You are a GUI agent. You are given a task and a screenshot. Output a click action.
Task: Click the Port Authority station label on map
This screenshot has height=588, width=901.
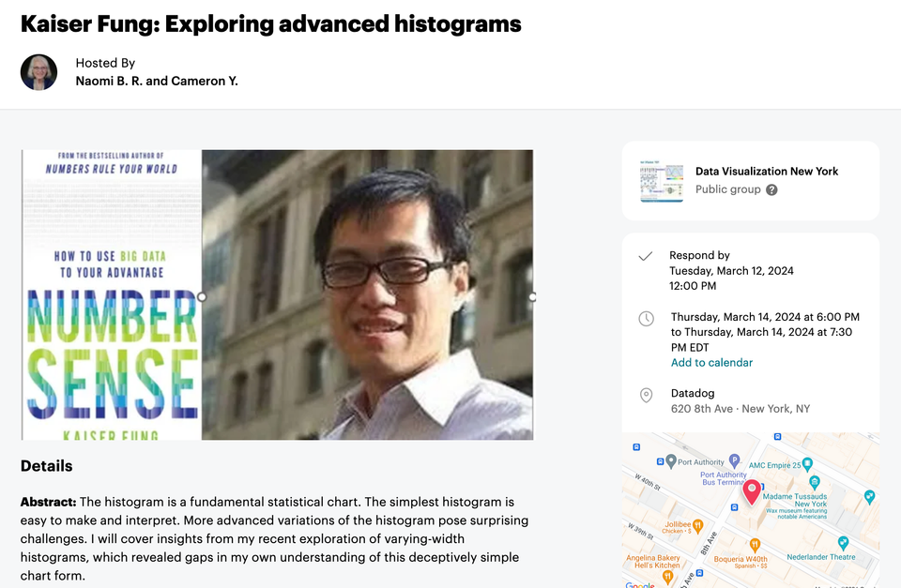(700, 461)
